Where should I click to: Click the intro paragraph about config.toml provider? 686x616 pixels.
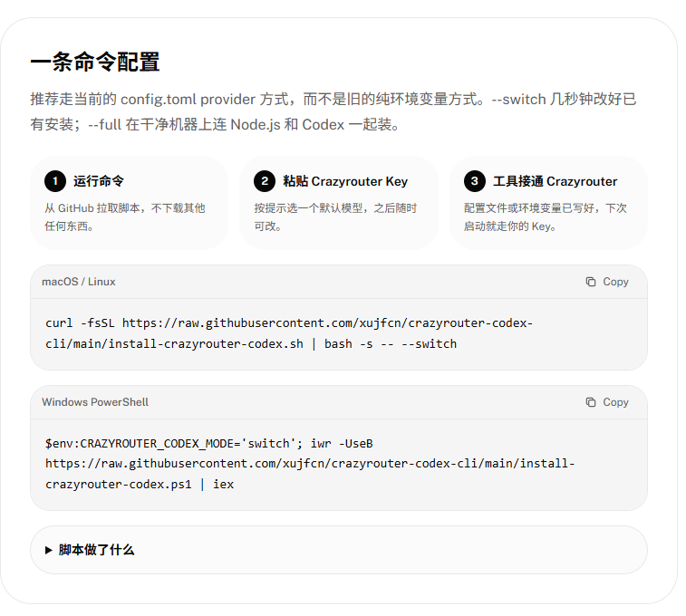[x=333, y=112]
